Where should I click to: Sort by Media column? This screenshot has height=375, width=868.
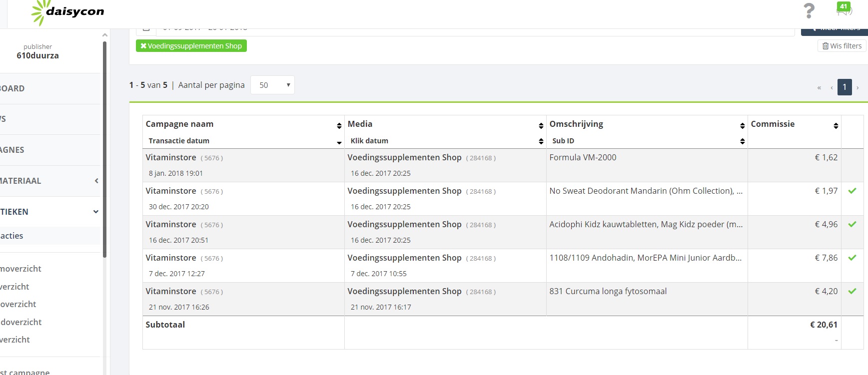pos(541,125)
